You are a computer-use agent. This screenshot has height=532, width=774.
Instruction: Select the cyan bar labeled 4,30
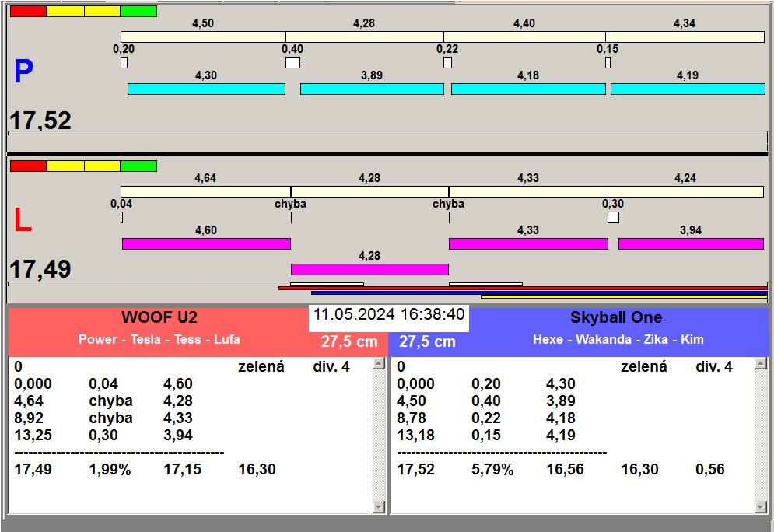[x=206, y=89]
